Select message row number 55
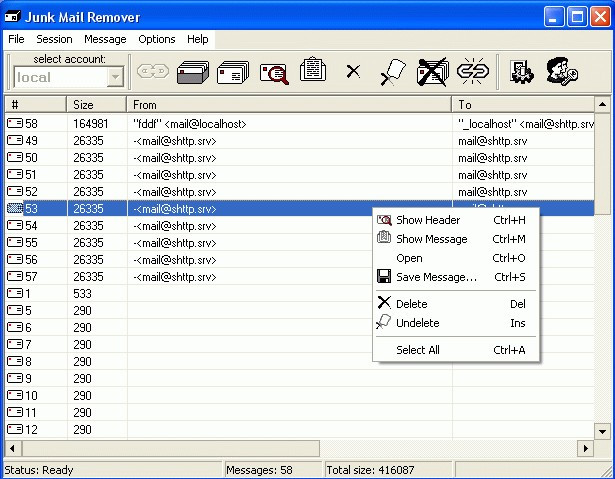The image size is (615, 479). pos(300,242)
